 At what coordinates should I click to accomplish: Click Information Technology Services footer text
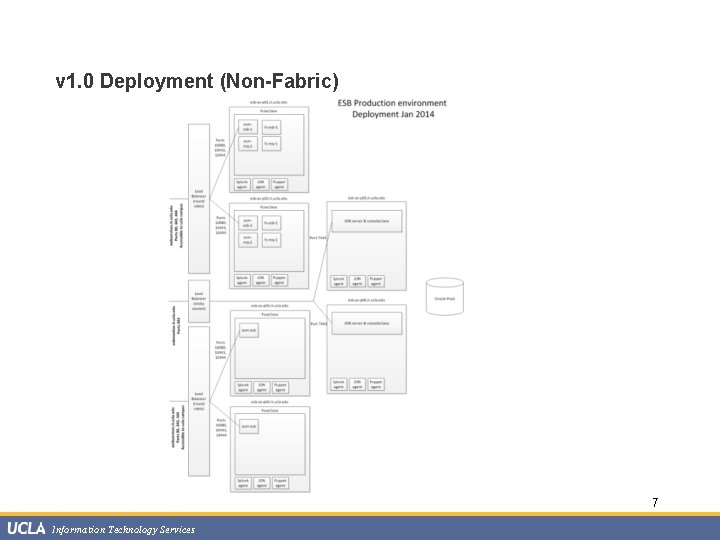(x=124, y=529)
